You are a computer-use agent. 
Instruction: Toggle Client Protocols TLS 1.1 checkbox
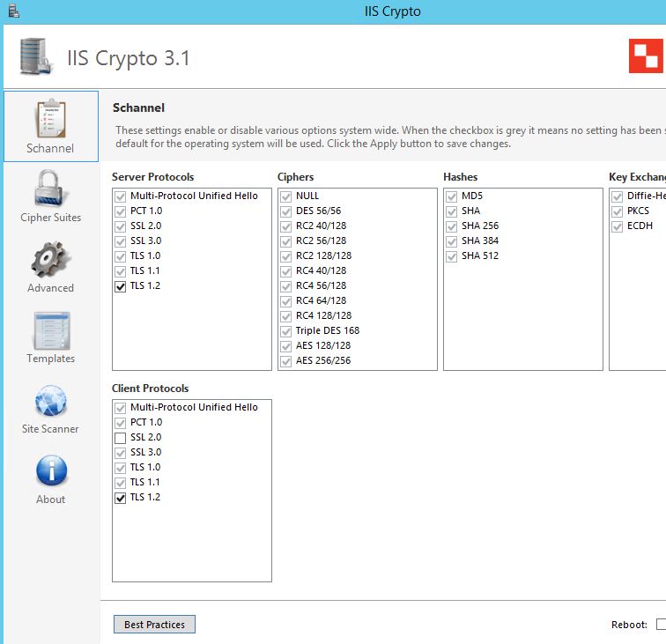tap(120, 483)
